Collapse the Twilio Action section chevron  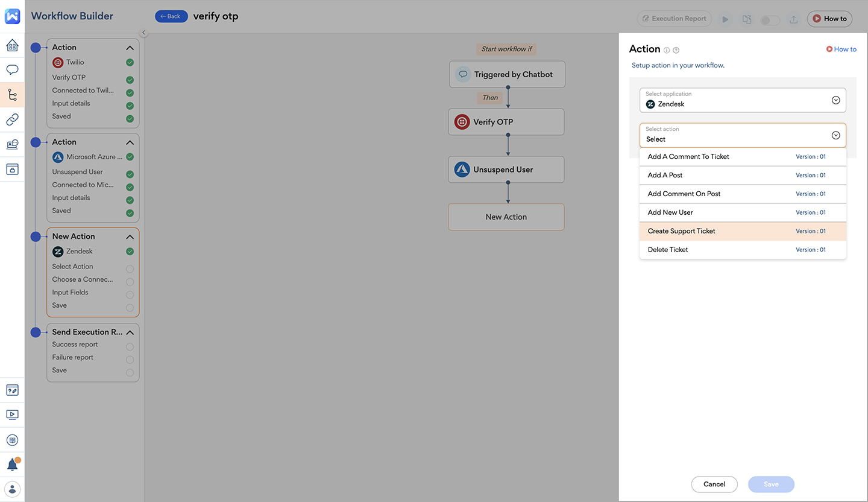pos(130,48)
